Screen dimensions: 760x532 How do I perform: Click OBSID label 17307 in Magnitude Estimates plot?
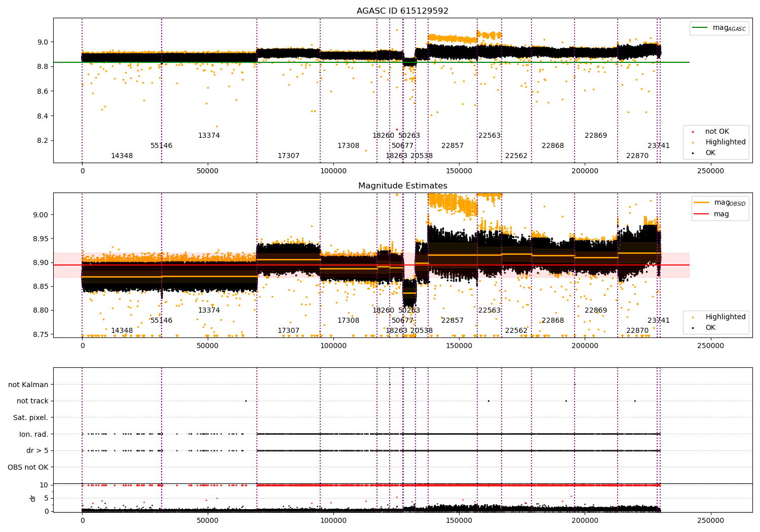tap(288, 331)
